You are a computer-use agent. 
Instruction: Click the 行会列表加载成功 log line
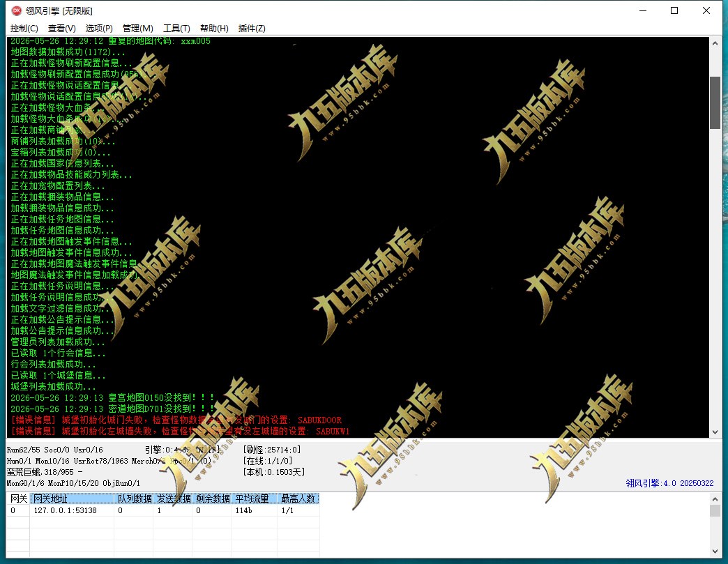coord(54,365)
